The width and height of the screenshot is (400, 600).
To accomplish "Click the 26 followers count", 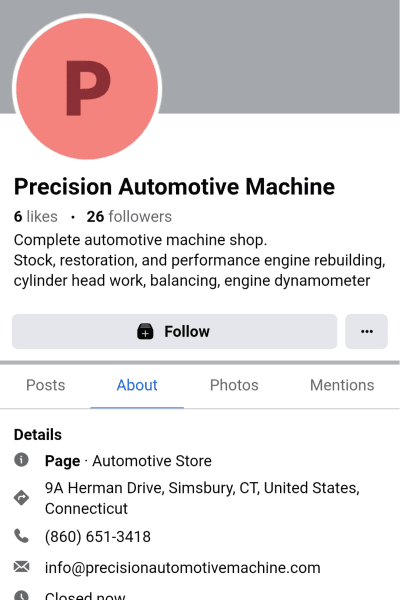I will tap(129, 217).
